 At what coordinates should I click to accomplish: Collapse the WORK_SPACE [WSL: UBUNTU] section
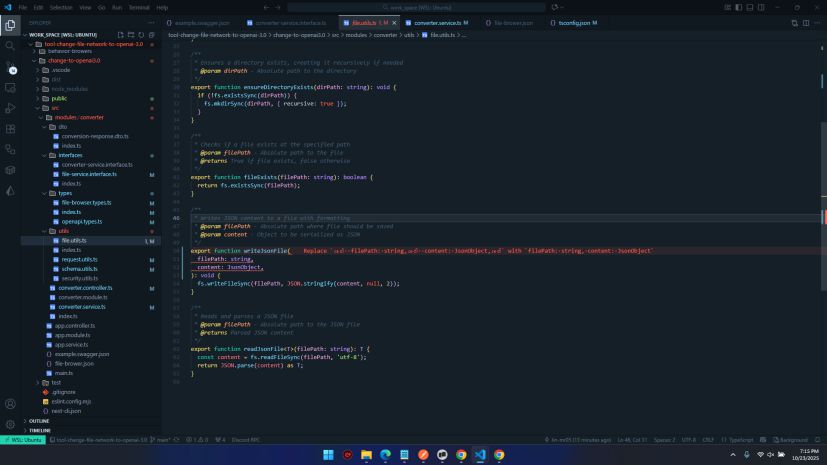click(63, 35)
